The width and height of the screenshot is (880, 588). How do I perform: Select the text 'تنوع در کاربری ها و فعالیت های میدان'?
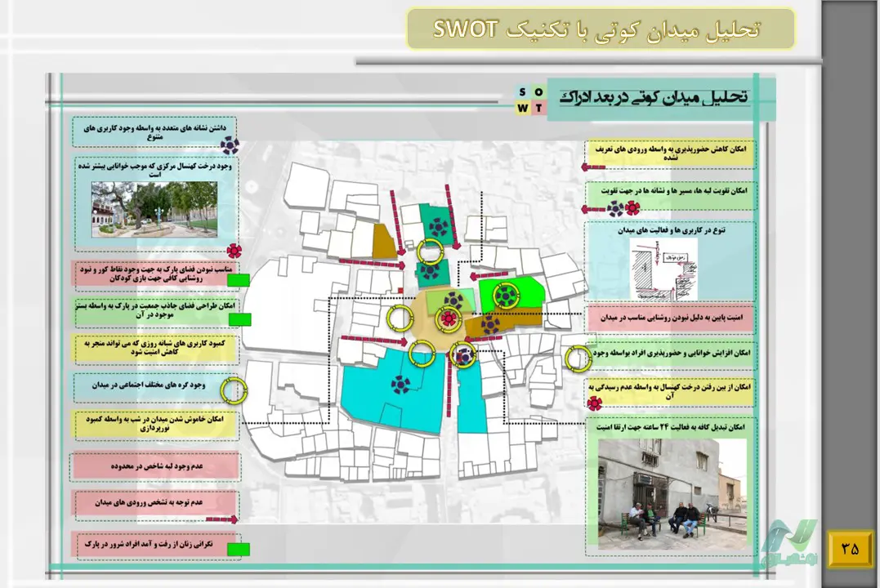(672, 230)
